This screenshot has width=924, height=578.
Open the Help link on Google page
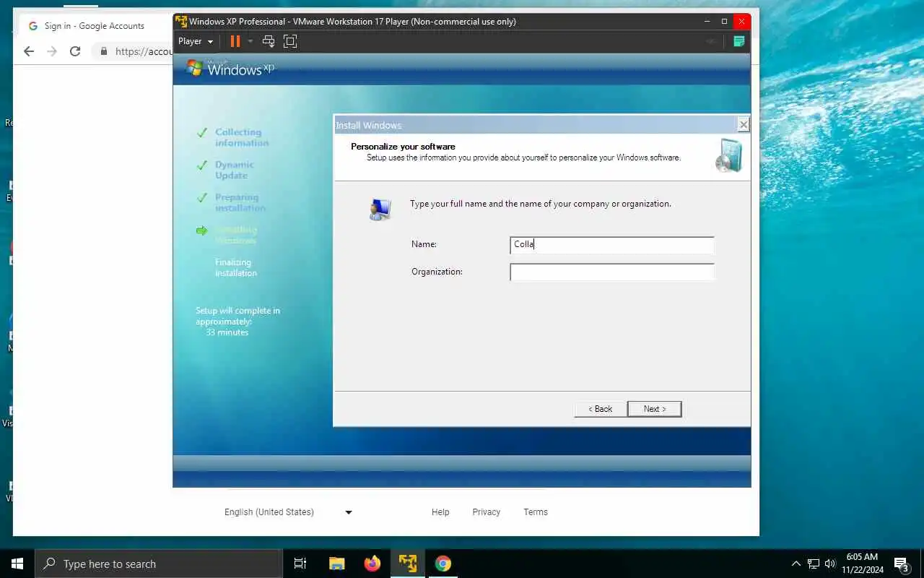click(x=440, y=512)
